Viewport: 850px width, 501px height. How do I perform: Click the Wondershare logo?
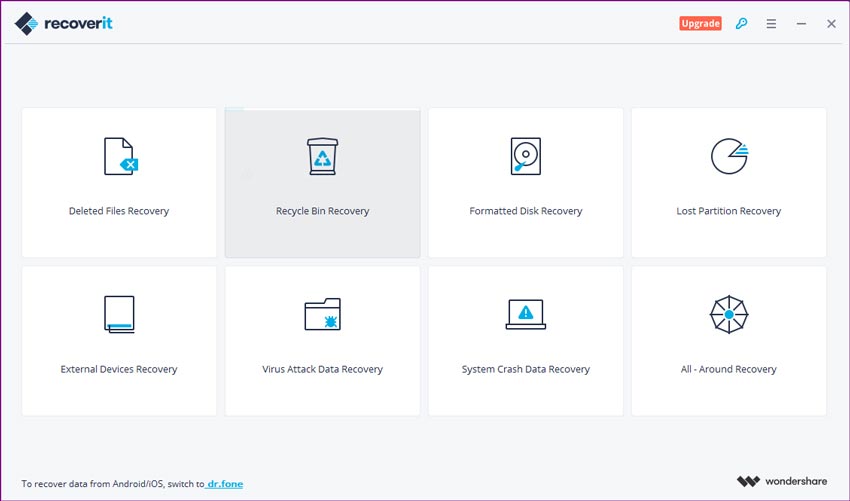point(782,481)
